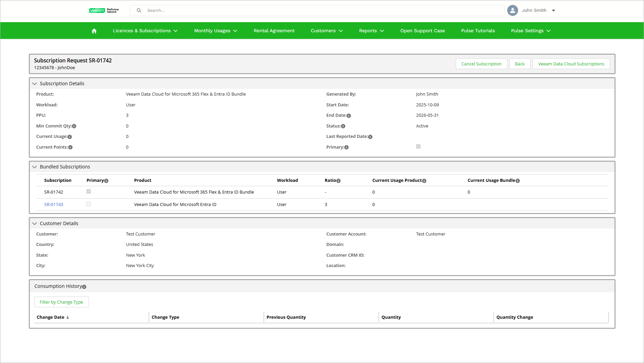The image size is (644, 363).
Task: Click info icon beside Min Commit Qty
Action: [74, 126]
